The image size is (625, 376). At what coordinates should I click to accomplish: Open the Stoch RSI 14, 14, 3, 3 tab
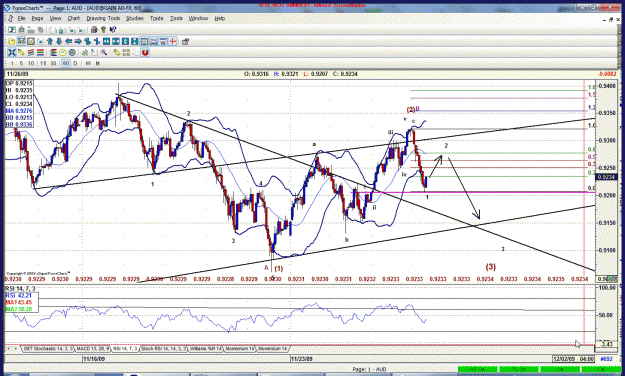pos(164,348)
